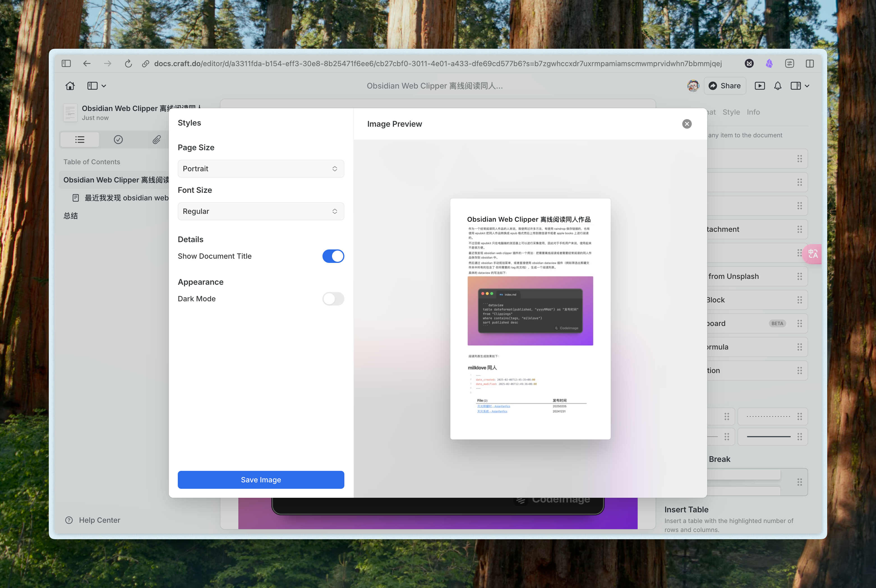This screenshot has width=876, height=588.
Task: Open the user avatar profile
Action: [x=693, y=86]
